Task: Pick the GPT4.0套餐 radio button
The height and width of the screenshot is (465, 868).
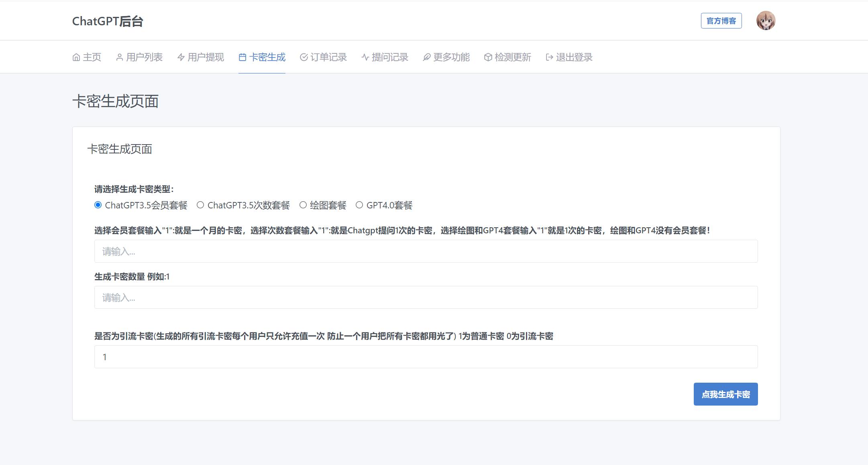Action: point(359,205)
